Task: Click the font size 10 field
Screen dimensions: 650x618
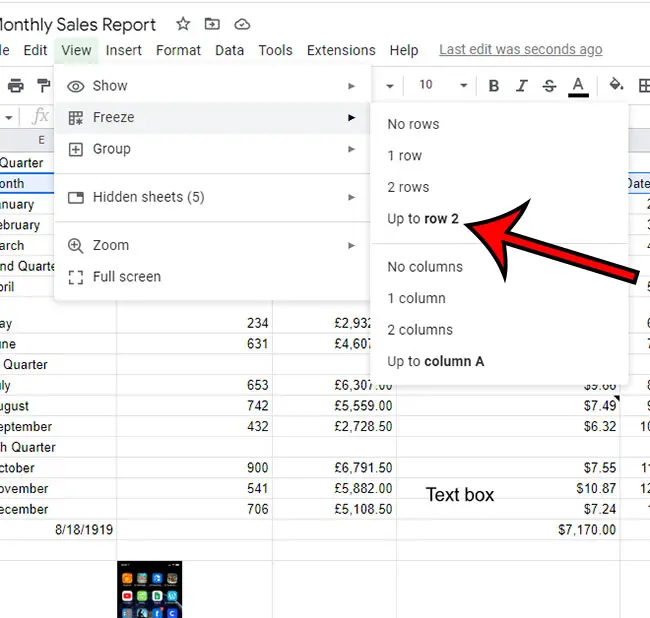Action: point(426,86)
